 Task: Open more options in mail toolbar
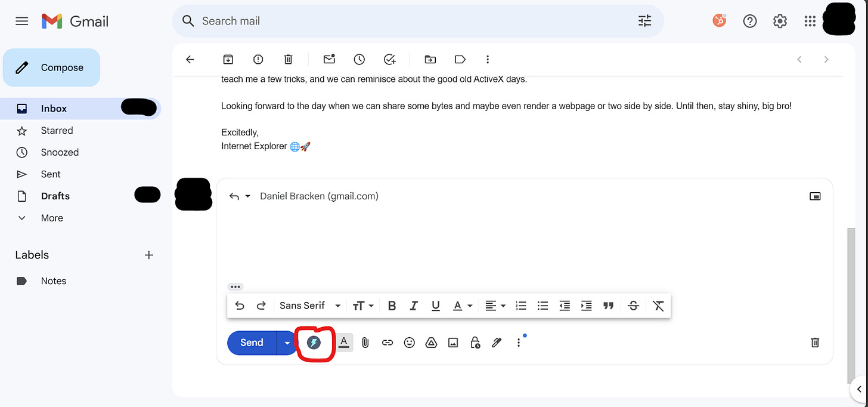[x=488, y=59]
